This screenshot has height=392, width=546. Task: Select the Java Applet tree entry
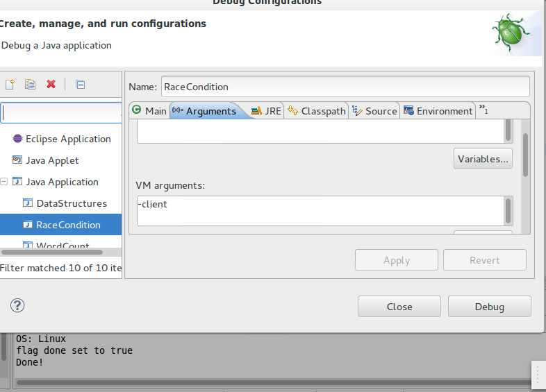click(x=52, y=160)
